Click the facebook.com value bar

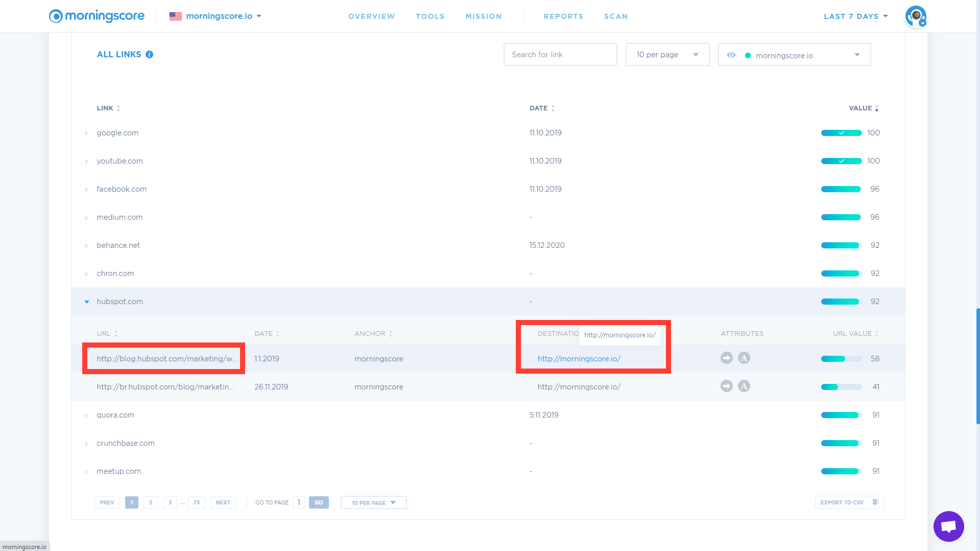842,189
